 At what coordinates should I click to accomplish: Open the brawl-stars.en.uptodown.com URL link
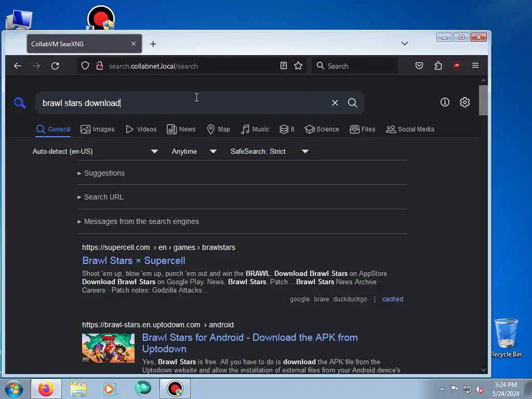(x=158, y=325)
